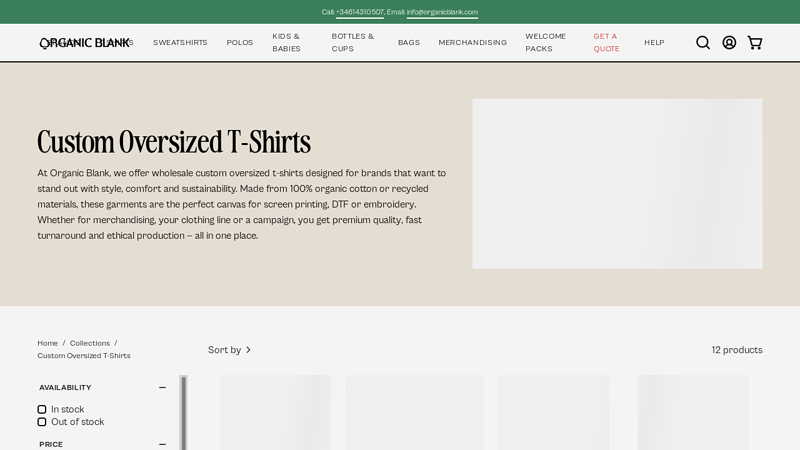The image size is (800, 450).
Task: Open the Bottles & Cups menu
Action: click(353, 42)
